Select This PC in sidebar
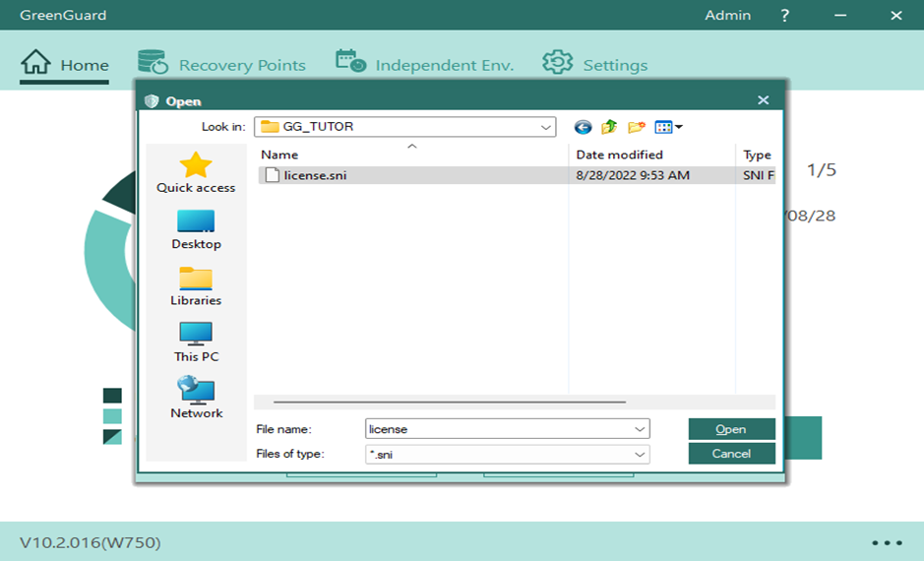 coord(196,343)
